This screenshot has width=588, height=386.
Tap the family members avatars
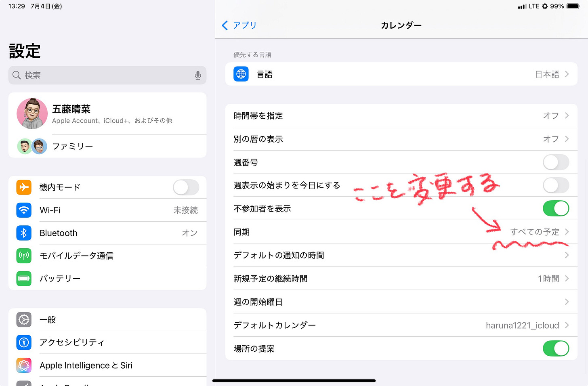tap(32, 146)
